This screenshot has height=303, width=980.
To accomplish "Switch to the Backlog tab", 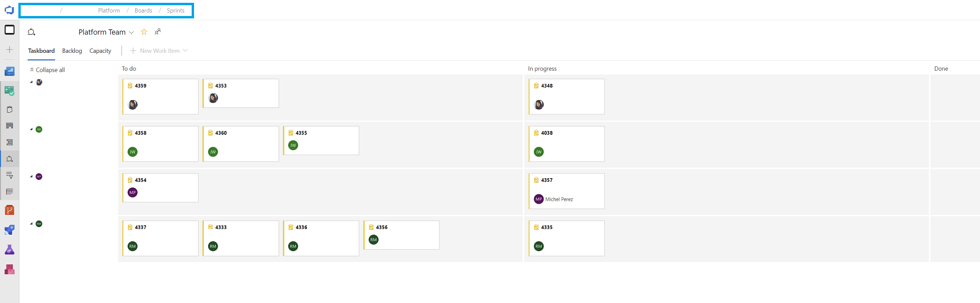I will [72, 51].
